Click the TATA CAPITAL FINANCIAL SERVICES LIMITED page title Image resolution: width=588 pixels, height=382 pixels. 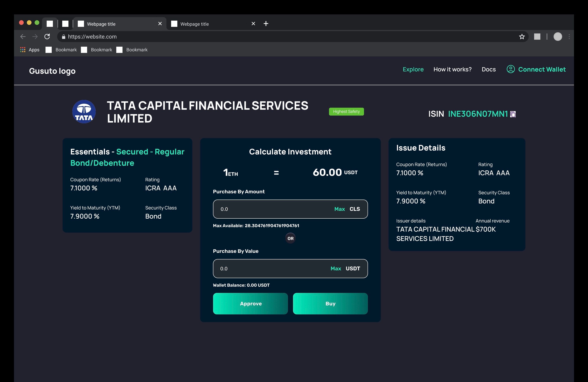207,112
